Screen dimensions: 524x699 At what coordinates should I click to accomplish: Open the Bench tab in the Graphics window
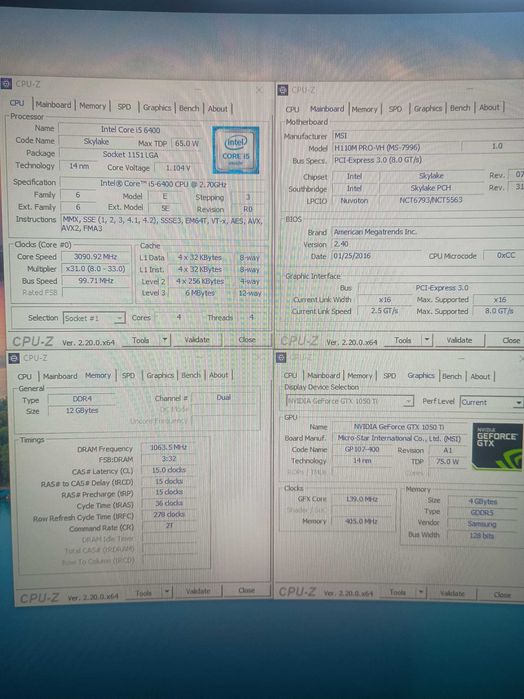[452, 376]
